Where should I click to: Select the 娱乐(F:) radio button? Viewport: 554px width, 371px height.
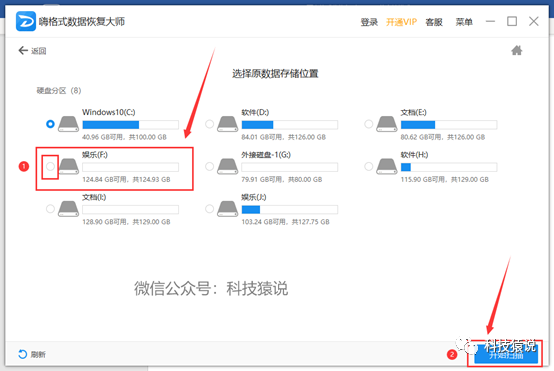[50, 166]
